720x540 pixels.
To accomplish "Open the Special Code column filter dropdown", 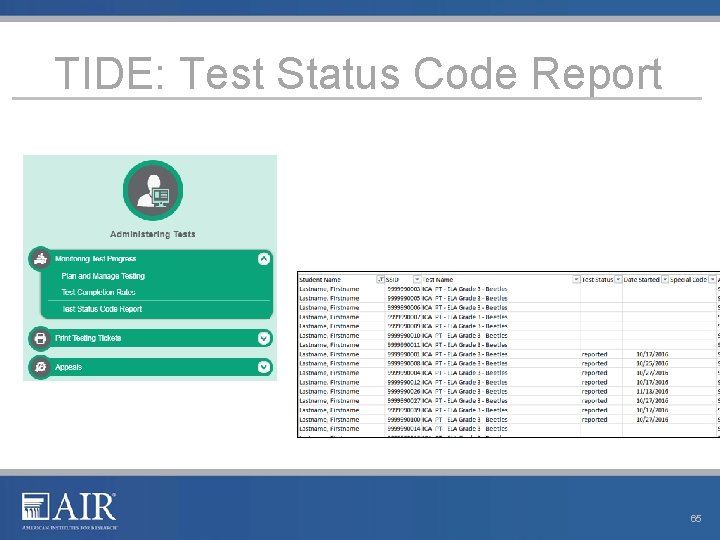I will pos(712,279).
